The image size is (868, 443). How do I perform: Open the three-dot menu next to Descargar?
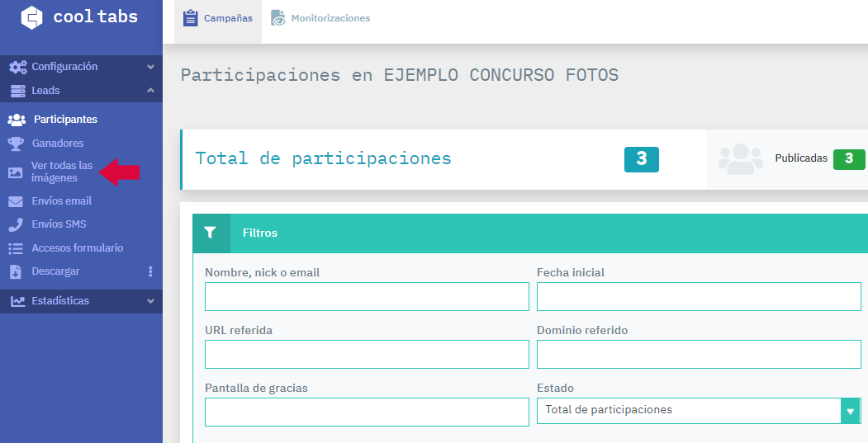pos(150,271)
